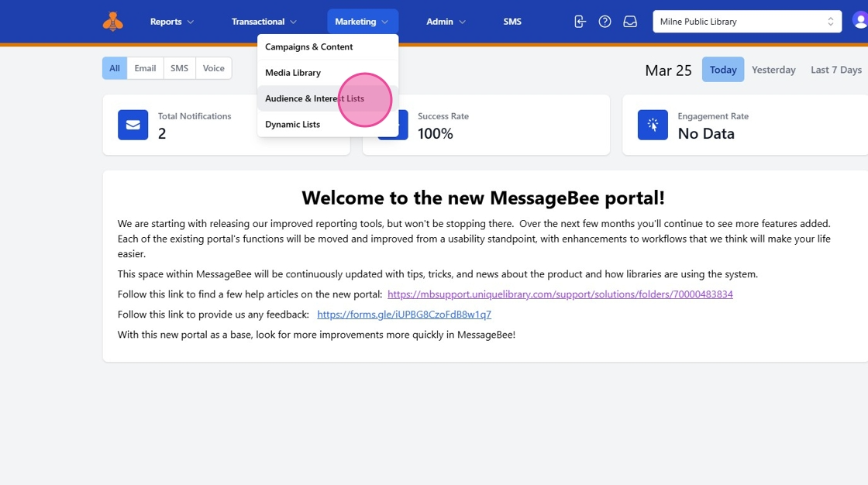Click the Engagement Rate No Data value
This screenshot has width=868, height=485.
click(x=706, y=133)
